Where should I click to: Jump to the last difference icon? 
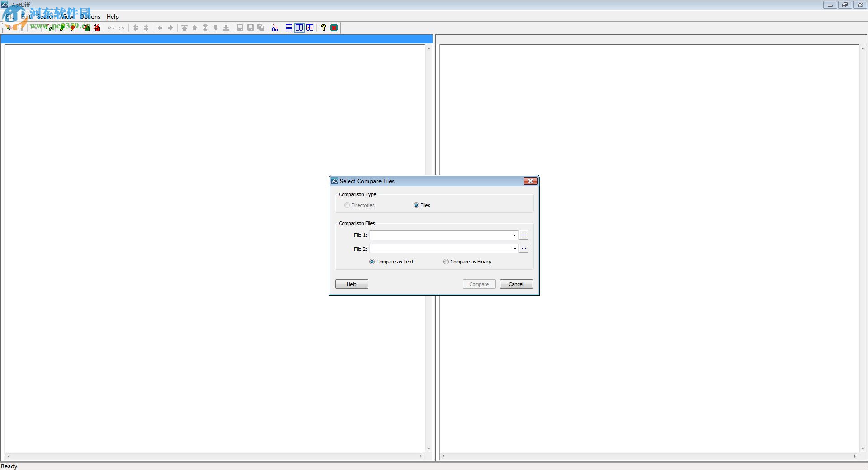click(x=226, y=28)
